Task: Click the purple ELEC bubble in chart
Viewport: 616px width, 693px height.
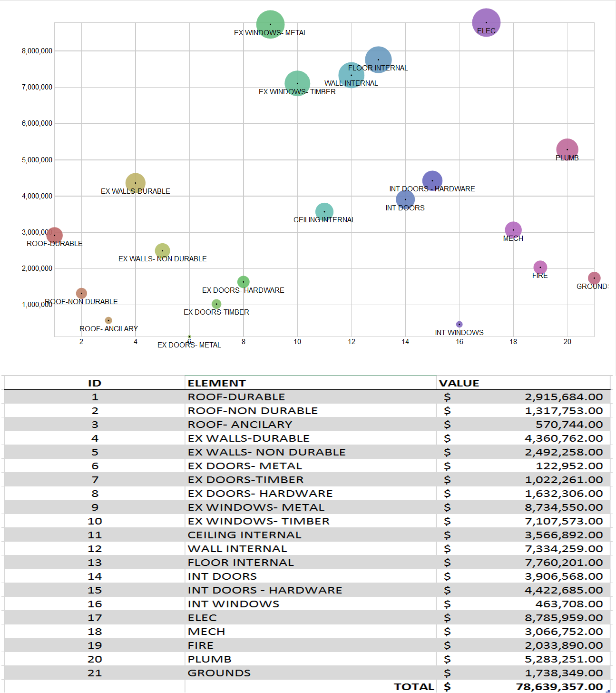Action: click(x=486, y=22)
